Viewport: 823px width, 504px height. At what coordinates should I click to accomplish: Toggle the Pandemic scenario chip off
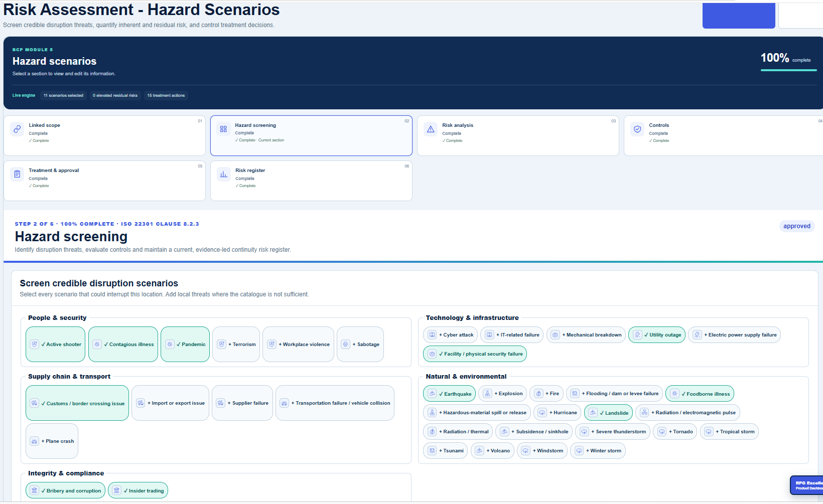pos(185,344)
